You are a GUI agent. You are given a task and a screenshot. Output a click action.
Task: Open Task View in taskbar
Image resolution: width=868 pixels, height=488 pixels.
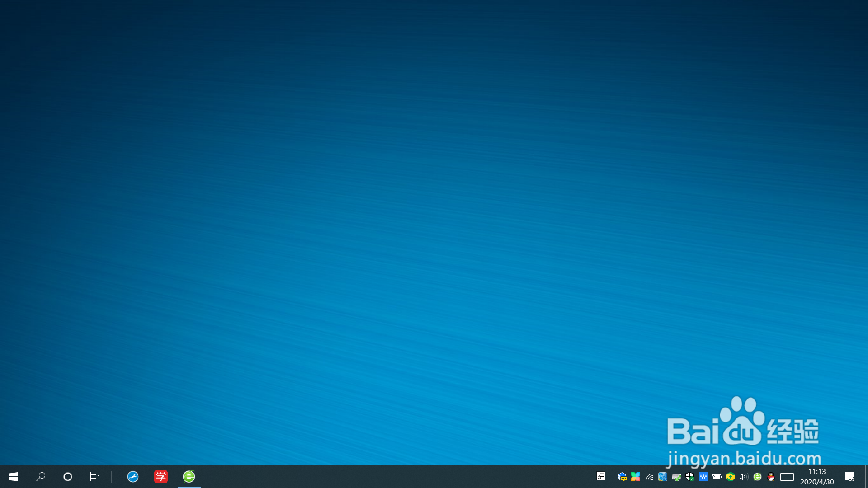pos(94,477)
